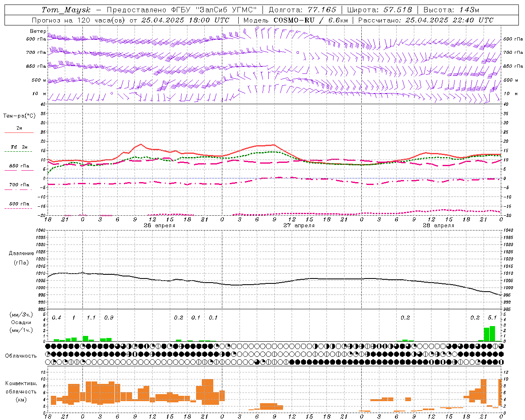
Task: Click the '0.9' precipitation total value
Action: (109, 318)
